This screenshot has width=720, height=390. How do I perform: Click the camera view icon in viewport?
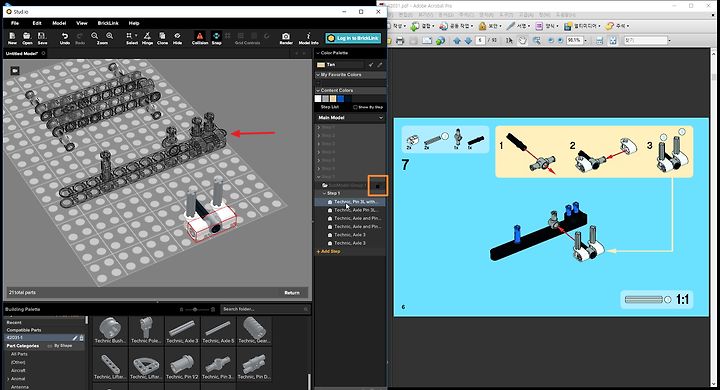[x=15, y=71]
